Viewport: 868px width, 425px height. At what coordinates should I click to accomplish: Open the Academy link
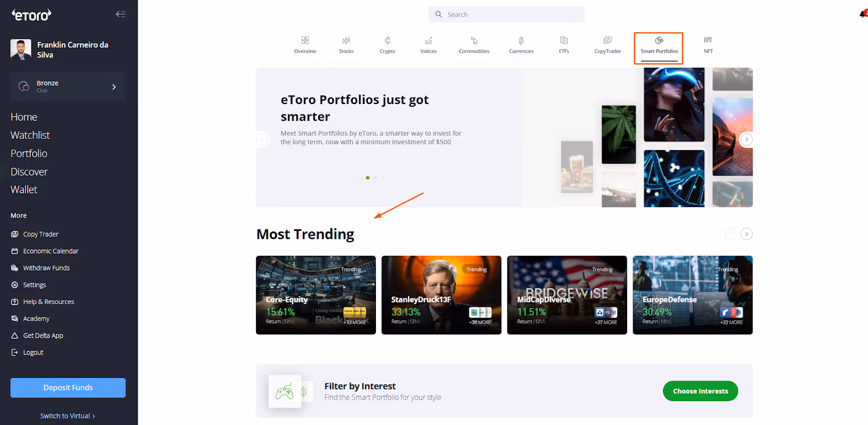(x=36, y=319)
